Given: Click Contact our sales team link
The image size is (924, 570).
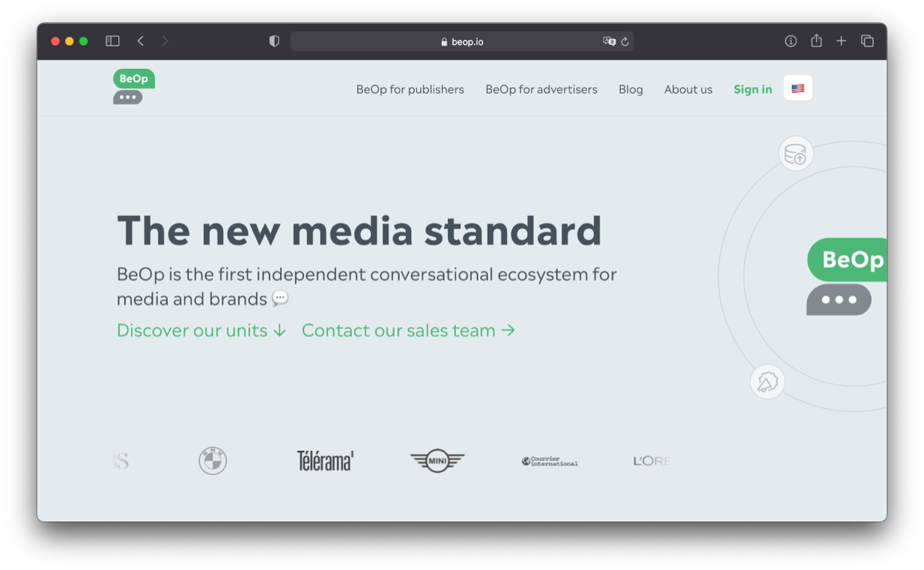Looking at the screenshot, I should tap(408, 330).
